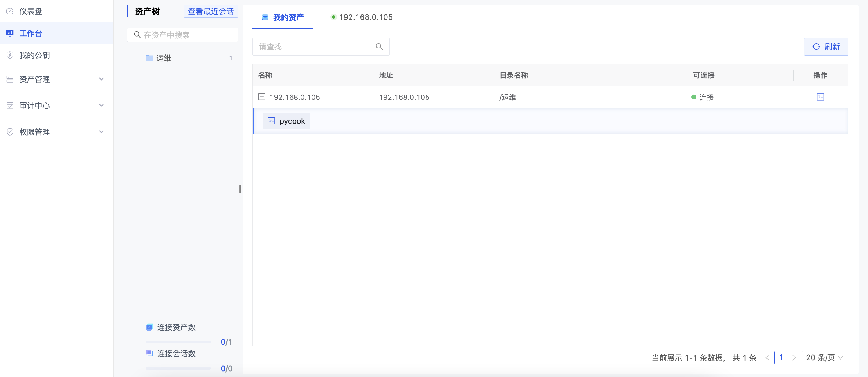This screenshot has height=377, width=868.
Task: Switch to the 192.168.0.105 tab
Action: 362,17
